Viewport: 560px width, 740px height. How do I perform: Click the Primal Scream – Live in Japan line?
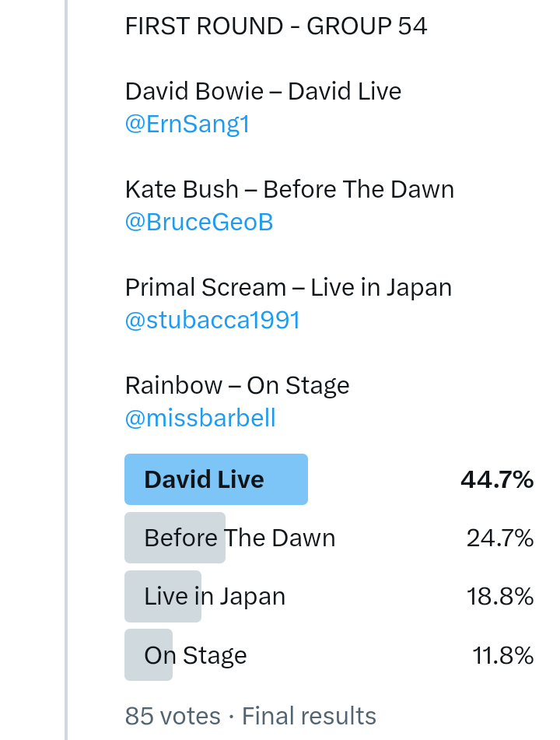coord(288,288)
